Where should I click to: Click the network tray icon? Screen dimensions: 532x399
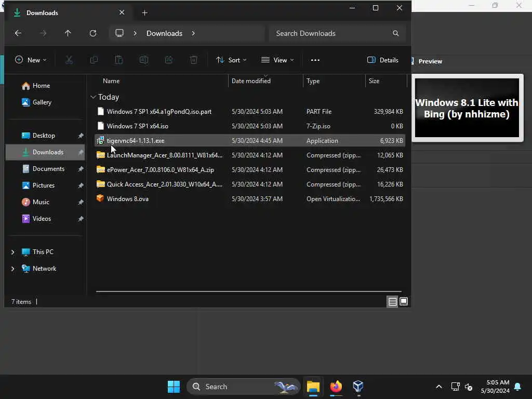(x=455, y=387)
